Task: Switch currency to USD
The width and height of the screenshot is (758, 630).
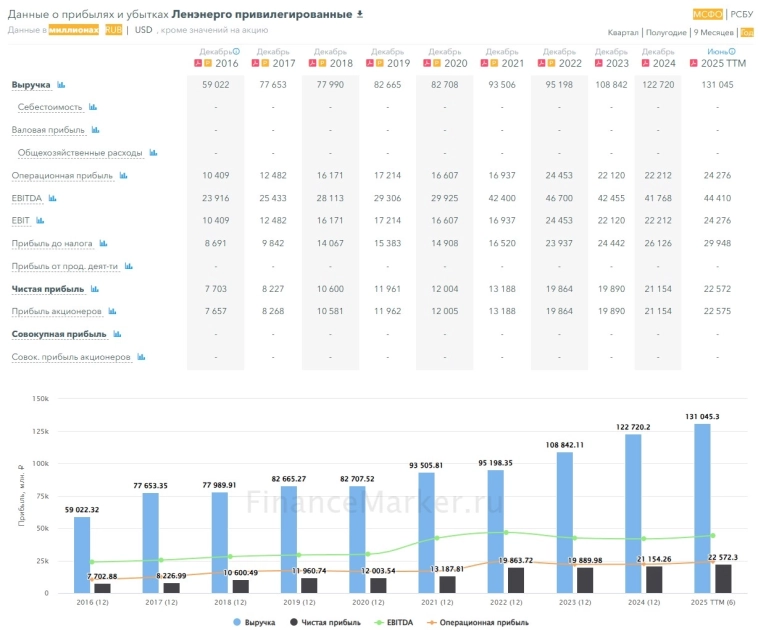Action: coord(143,30)
